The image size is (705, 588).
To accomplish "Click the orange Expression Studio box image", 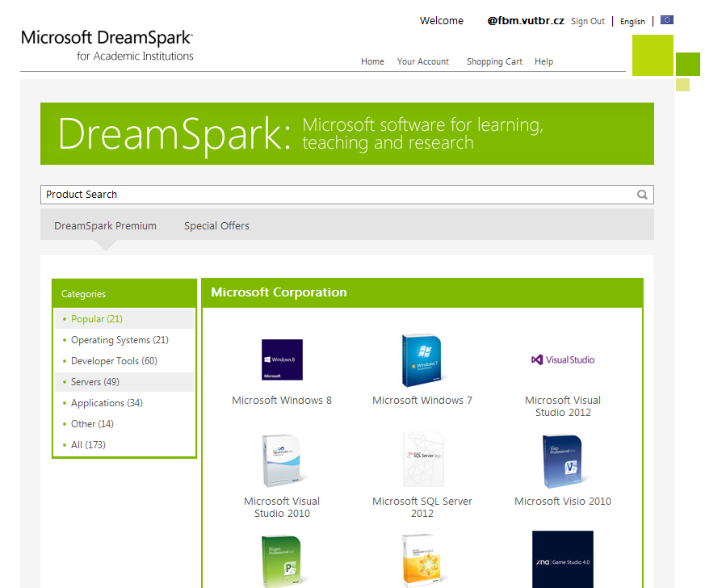I will click(422, 560).
